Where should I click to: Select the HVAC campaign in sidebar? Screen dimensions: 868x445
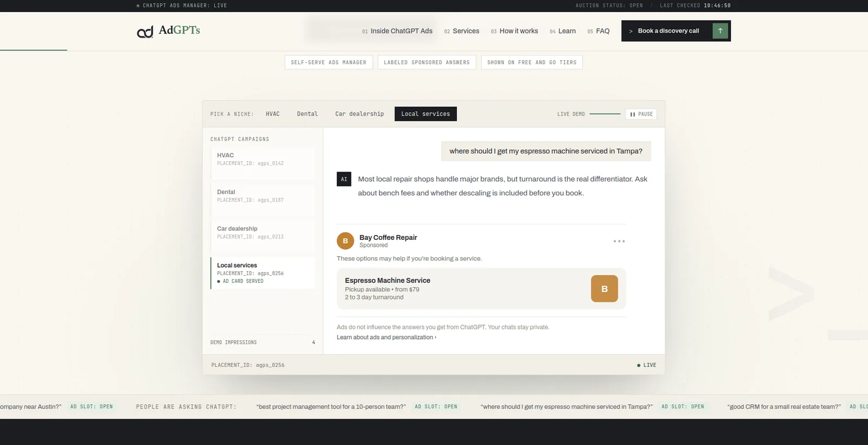tap(263, 163)
